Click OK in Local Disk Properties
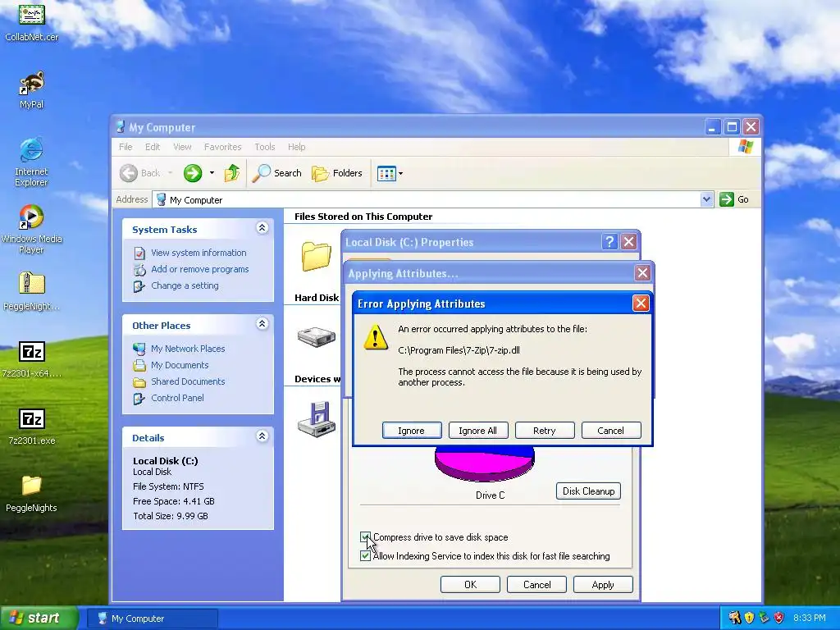840x630 pixels. tap(470, 584)
